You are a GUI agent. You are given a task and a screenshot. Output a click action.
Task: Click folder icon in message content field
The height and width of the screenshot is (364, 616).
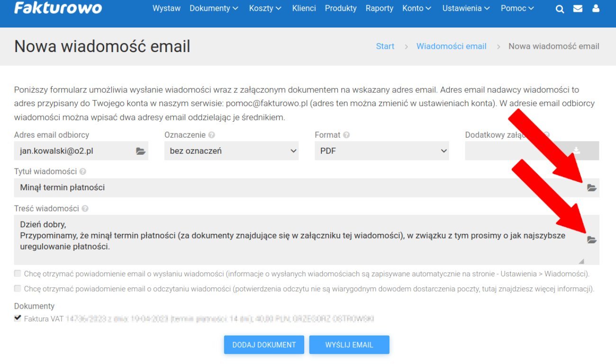pyautogui.click(x=591, y=240)
